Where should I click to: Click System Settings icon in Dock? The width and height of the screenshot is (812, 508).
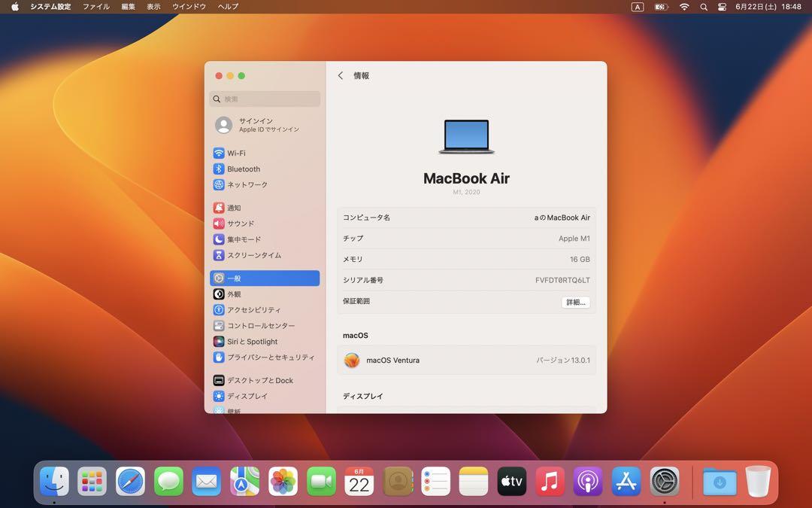[x=665, y=482]
